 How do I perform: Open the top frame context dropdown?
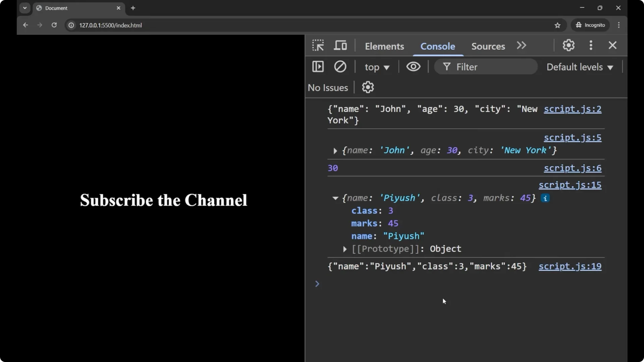pos(377,67)
